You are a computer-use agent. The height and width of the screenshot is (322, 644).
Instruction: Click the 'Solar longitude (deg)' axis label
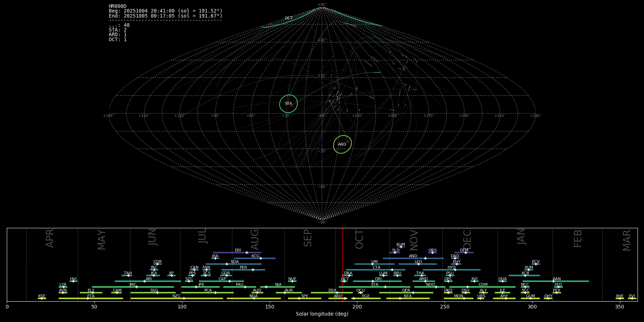coord(322,314)
